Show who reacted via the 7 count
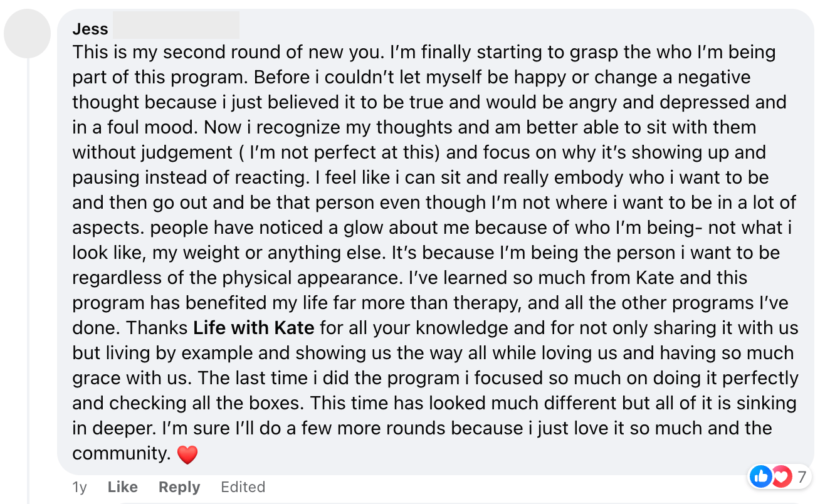 pos(801,477)
